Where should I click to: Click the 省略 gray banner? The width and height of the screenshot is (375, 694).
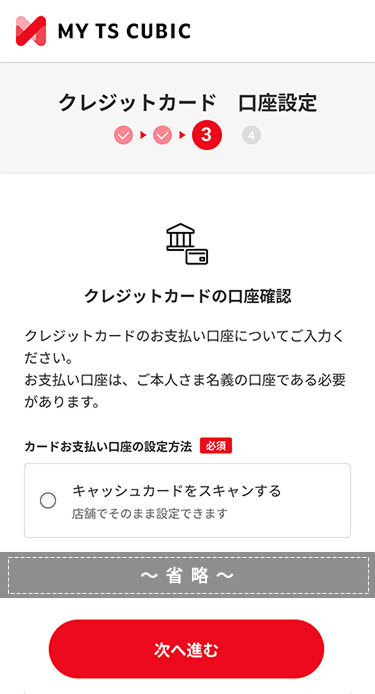(188, 575)
